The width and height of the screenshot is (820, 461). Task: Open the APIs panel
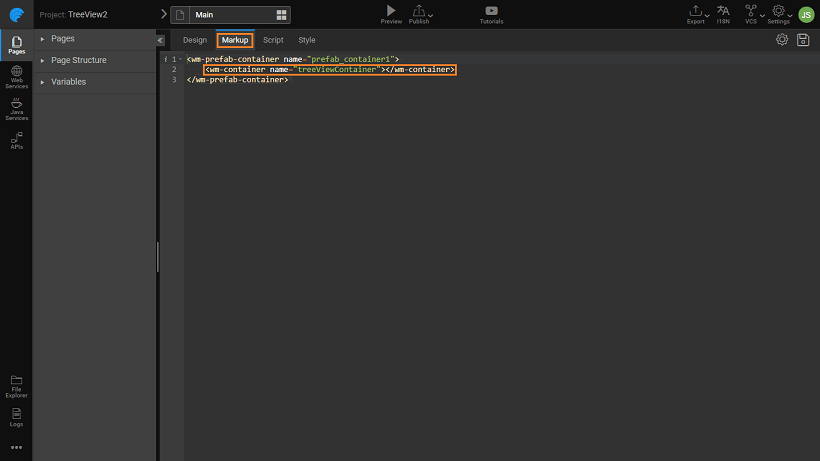click(16, 140)
